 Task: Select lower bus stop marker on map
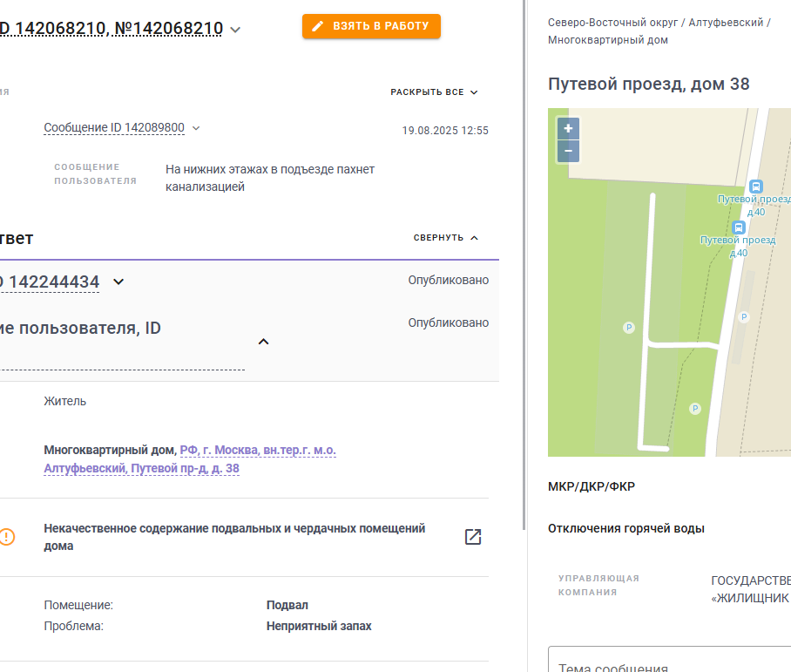click(x=739, y=227)
